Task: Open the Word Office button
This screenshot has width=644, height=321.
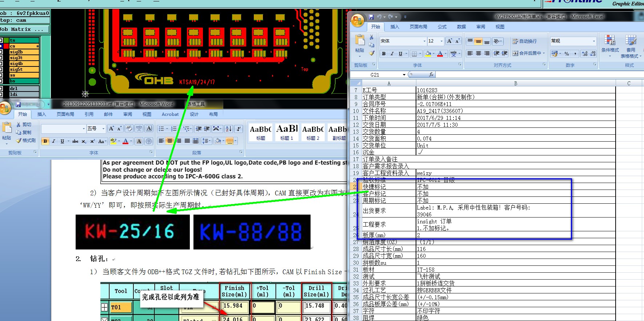Action: 5,108
